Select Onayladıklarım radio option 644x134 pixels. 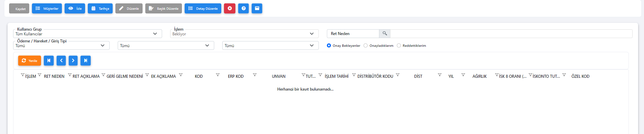coord(366,45)
